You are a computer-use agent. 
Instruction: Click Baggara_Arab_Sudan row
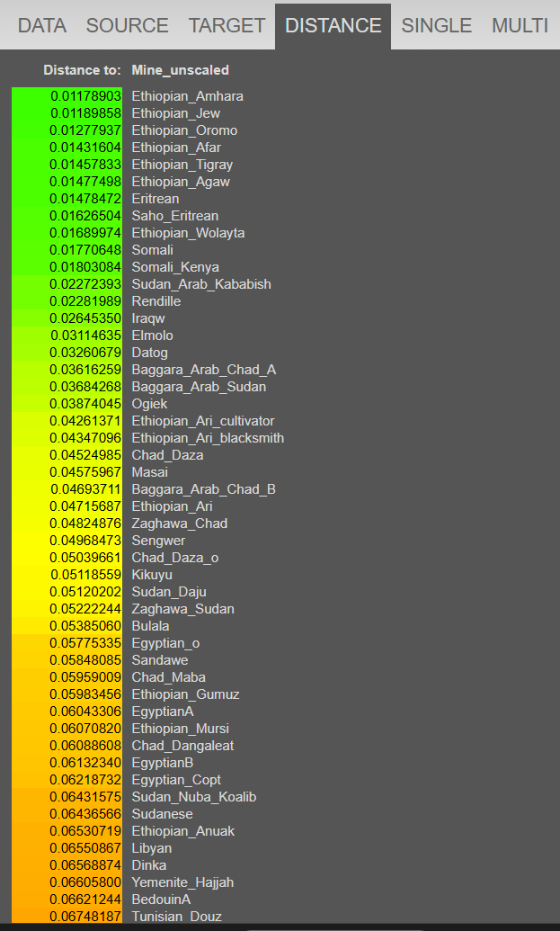(x=199, y=387)
